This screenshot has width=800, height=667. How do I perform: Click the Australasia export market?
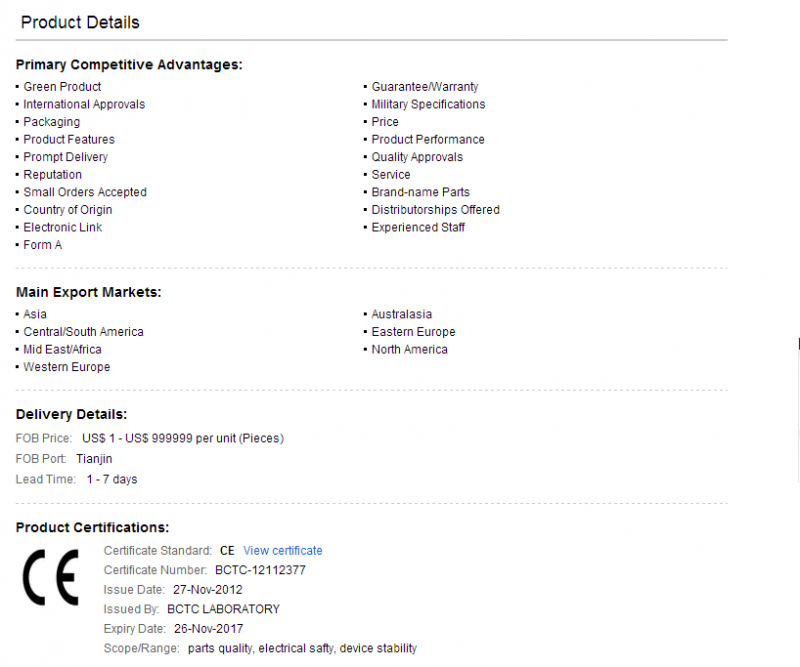[402, 314]
